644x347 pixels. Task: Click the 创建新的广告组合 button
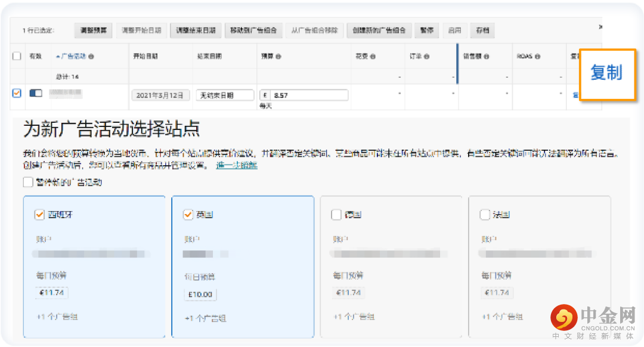[379, 30]
